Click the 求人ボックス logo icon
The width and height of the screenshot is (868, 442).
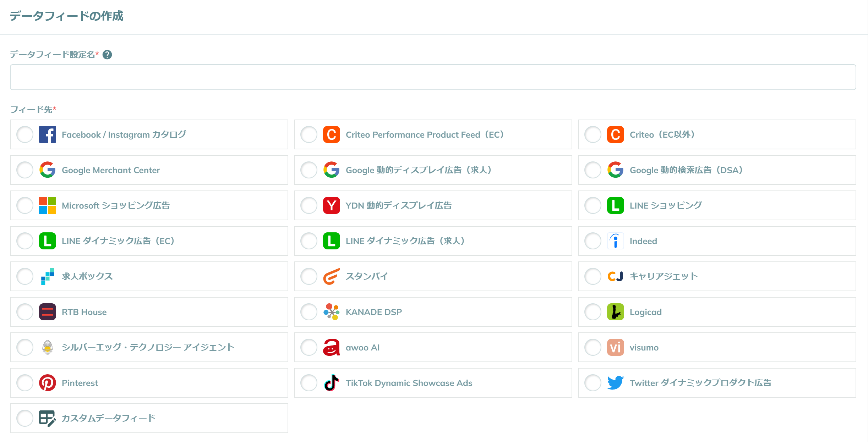(48, 276)
